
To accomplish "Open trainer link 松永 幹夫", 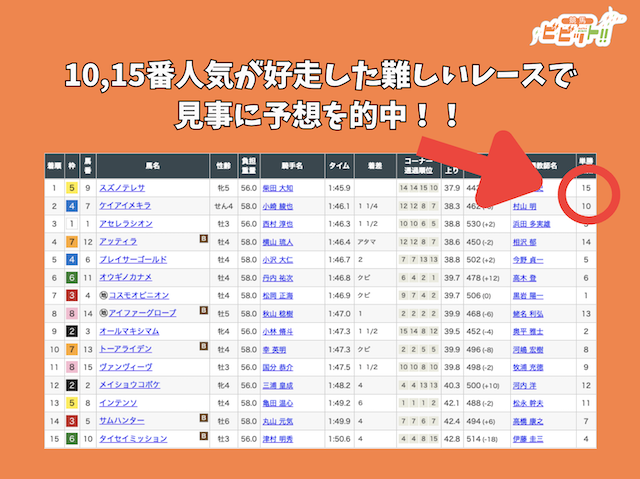I will coord(528,404).
